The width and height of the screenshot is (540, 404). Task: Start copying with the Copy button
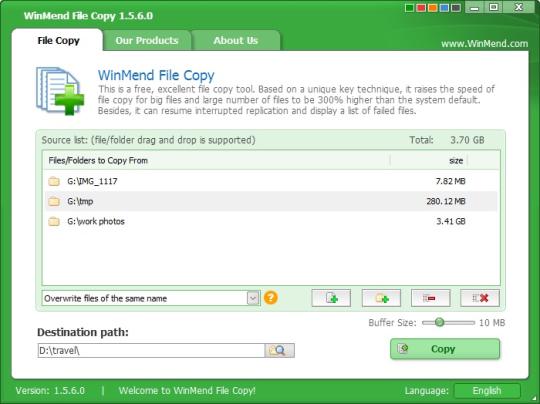coord(445,349)
